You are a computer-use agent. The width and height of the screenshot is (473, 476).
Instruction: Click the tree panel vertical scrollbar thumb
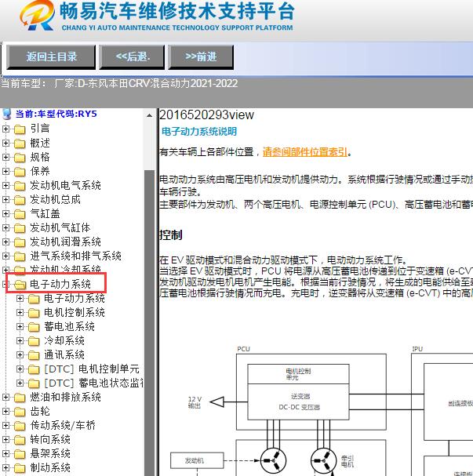[149, 322]
